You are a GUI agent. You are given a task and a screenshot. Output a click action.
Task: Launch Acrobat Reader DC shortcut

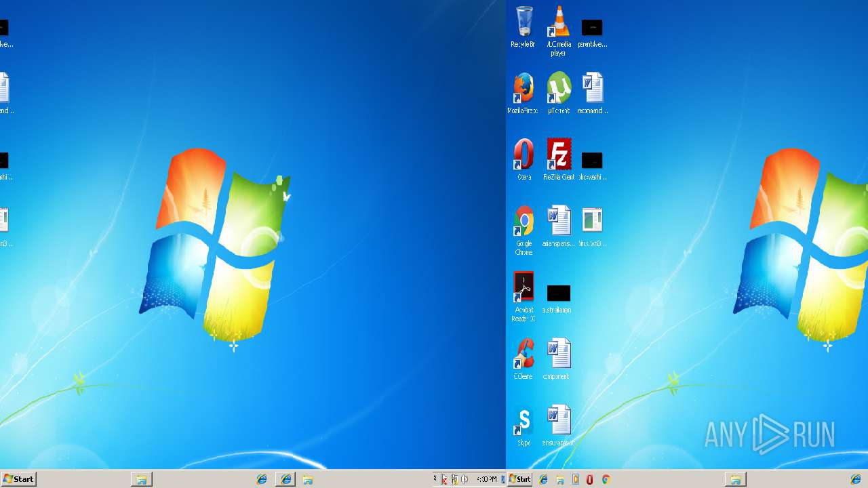click(524, 297)
